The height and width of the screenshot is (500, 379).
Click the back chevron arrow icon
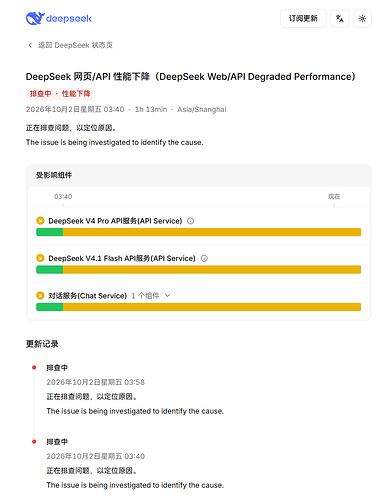tap(30, 45)
